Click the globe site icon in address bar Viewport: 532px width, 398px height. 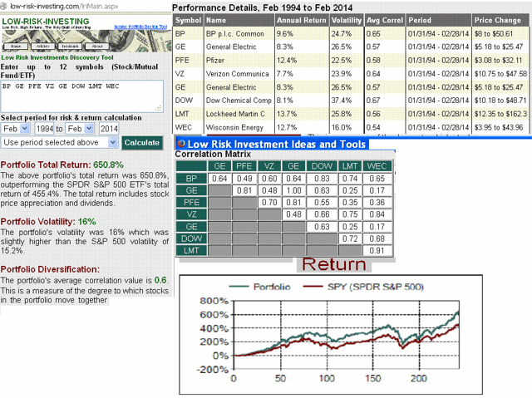pos(3,6)
